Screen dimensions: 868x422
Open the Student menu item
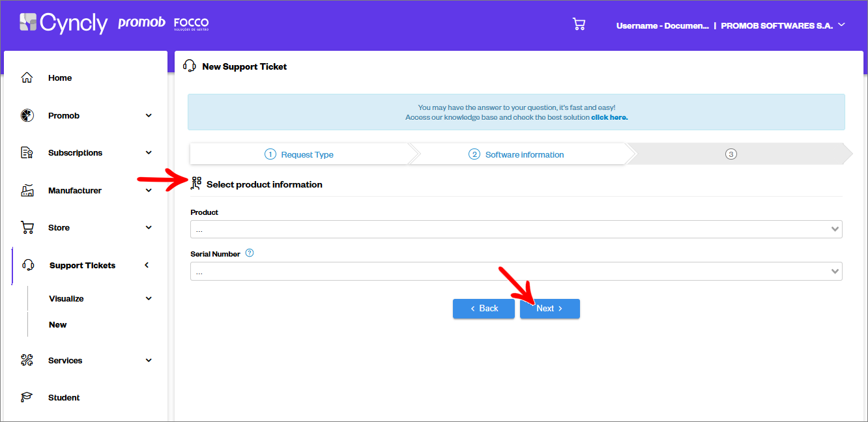[64, 398]
